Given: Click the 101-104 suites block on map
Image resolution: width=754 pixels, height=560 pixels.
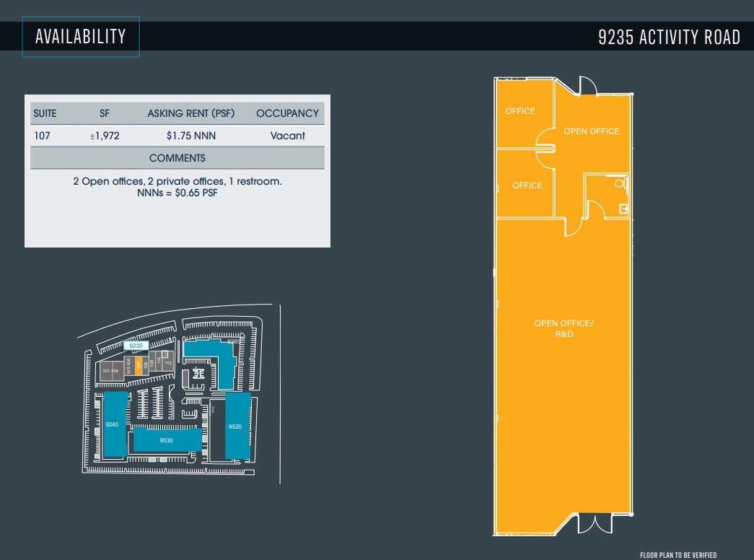Looking at the screenshot, I should 110,371.
